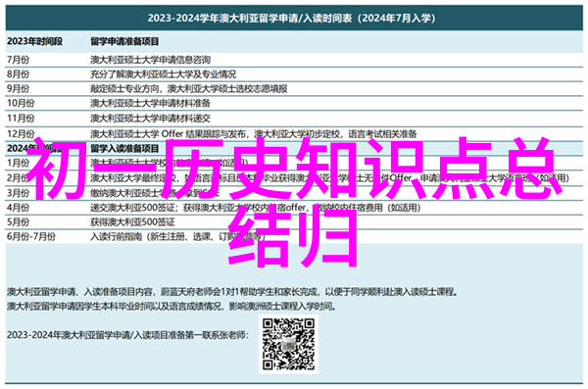Click the contact 张老师 text line
The height and width of the screenshot is (389, 588).
pos(127,334)
